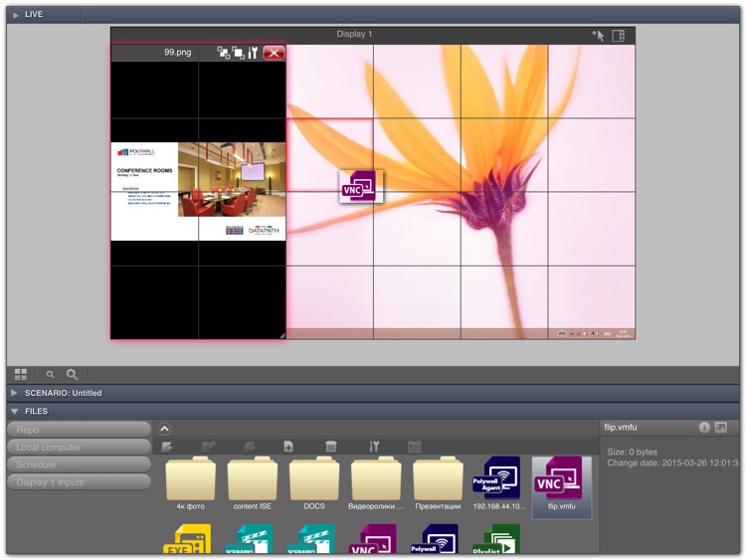Select the VNC file icon in the second row
This screenshot has height=560, width=746.
372,538
